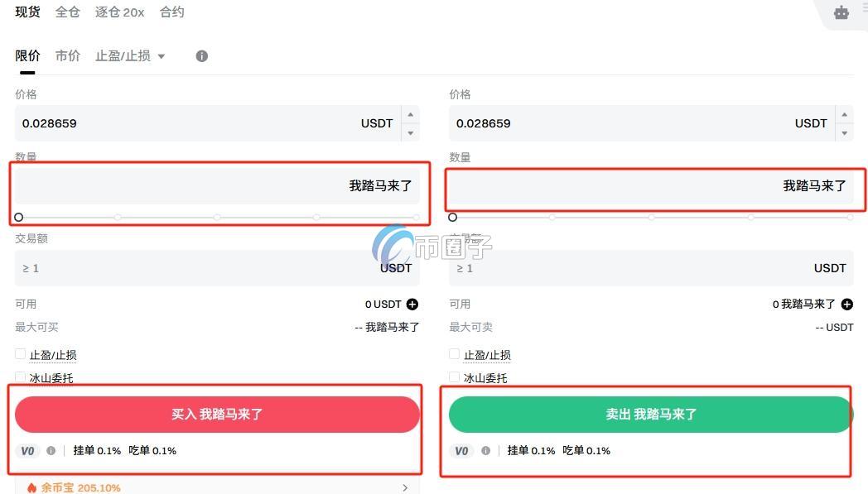Viewport: 868px width, 494px height.
Task: Click the red 买入 buy button
Action: [x=217, y=414]
